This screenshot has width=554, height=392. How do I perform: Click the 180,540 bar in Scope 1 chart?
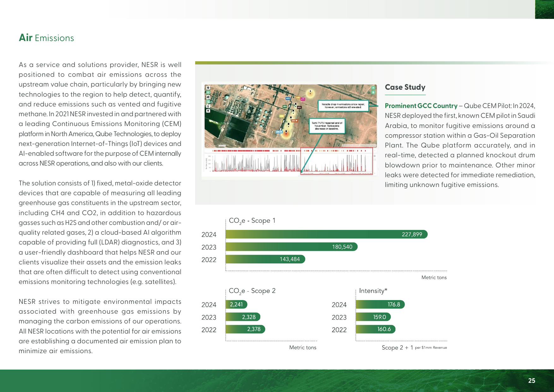pyautogui.click(x=292, y=247)
